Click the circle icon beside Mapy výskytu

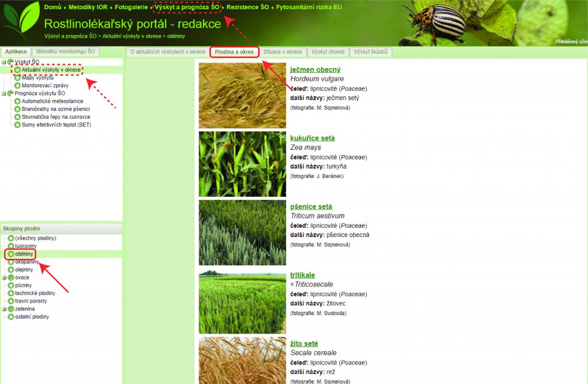17,77
